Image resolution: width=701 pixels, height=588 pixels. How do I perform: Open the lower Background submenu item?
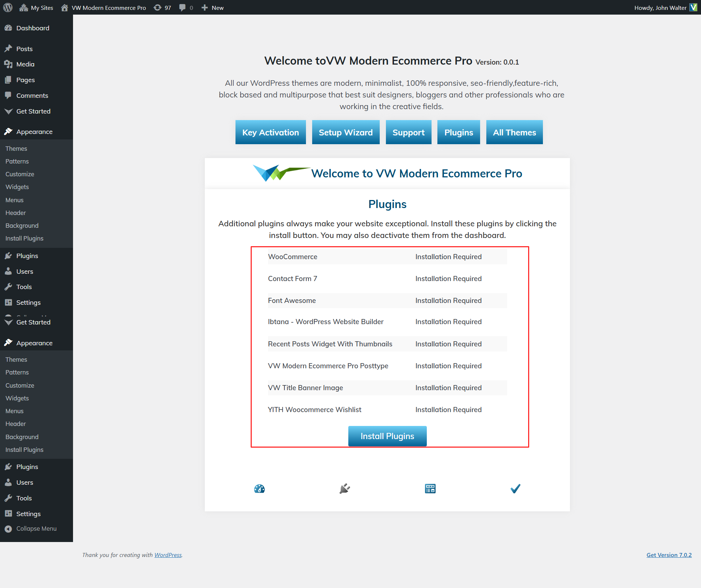tap(22, 437)
